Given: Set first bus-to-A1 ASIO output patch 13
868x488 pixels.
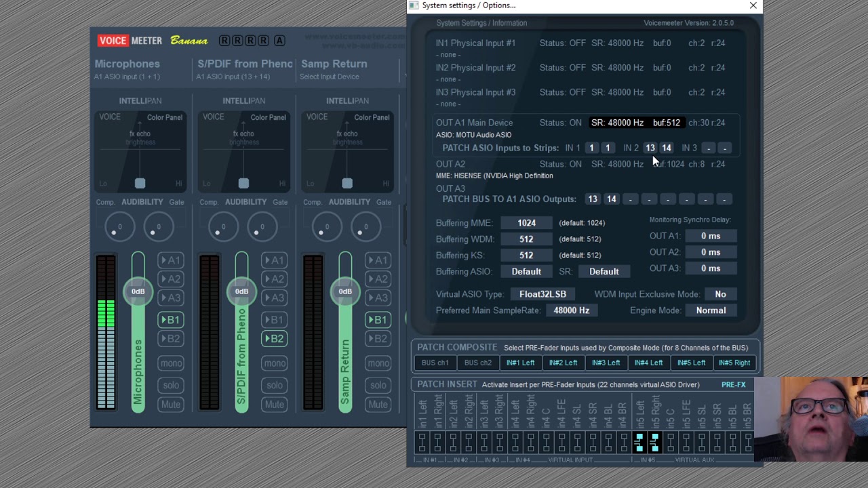Looking at the screenshot, I should pyautogui.click(x=593, y=199).
